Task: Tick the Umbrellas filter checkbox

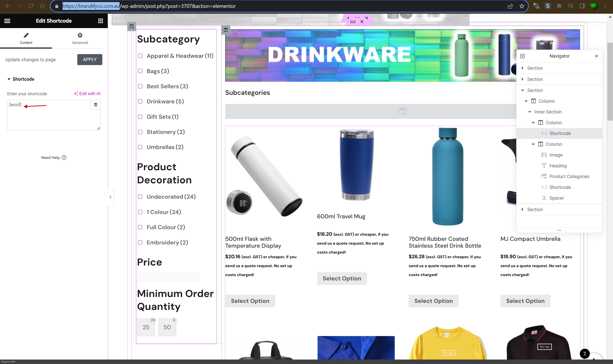Action: [x=140, y=147]
